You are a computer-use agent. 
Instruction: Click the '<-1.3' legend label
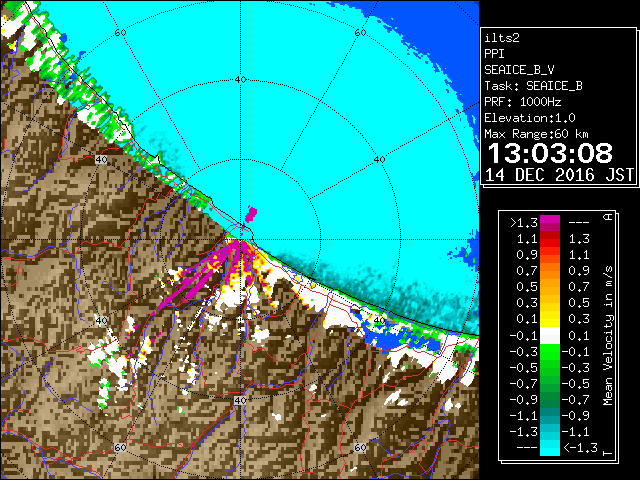(580, 448)
